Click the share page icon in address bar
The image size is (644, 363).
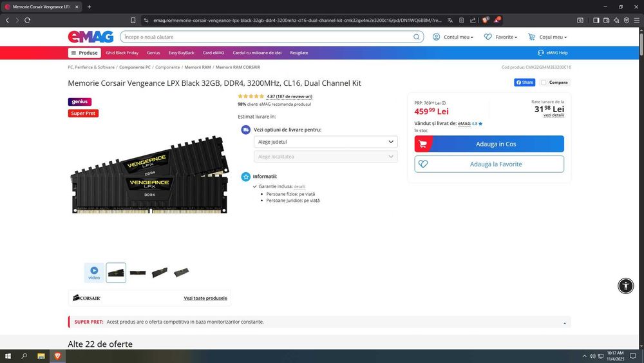(x=473, y=20)
